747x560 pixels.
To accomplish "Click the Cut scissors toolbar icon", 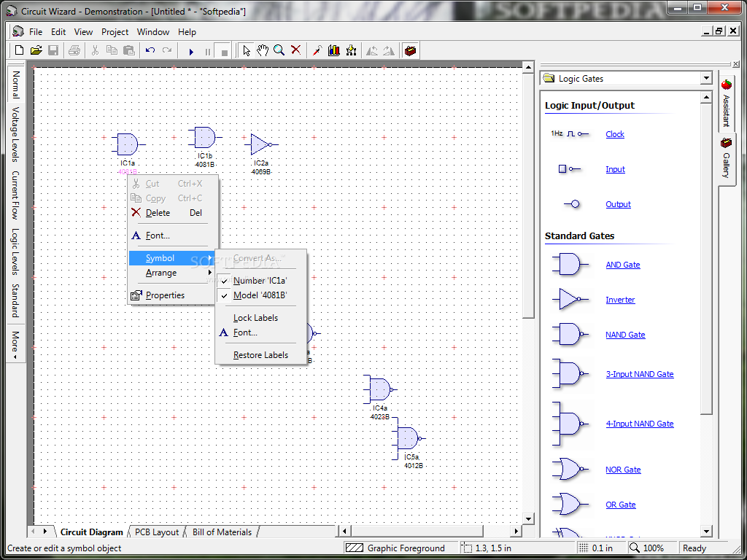I will [x=95, y=50].
